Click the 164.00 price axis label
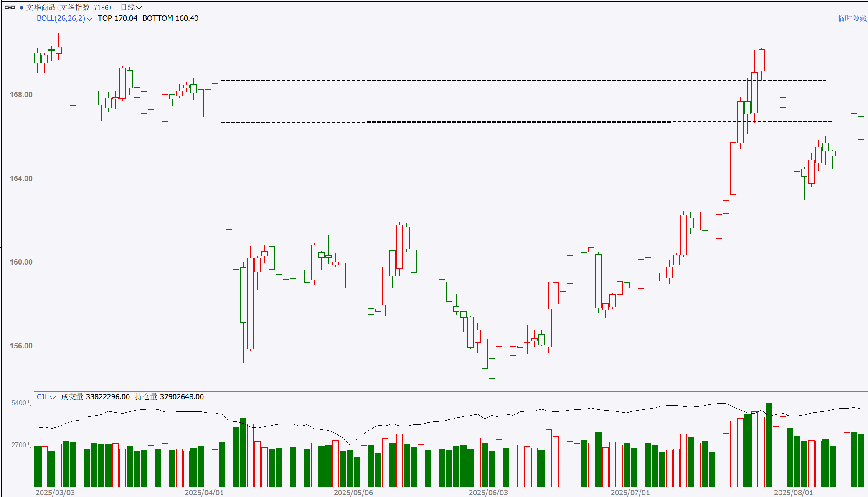Screen dimensions: 868x497 point(21,179)
